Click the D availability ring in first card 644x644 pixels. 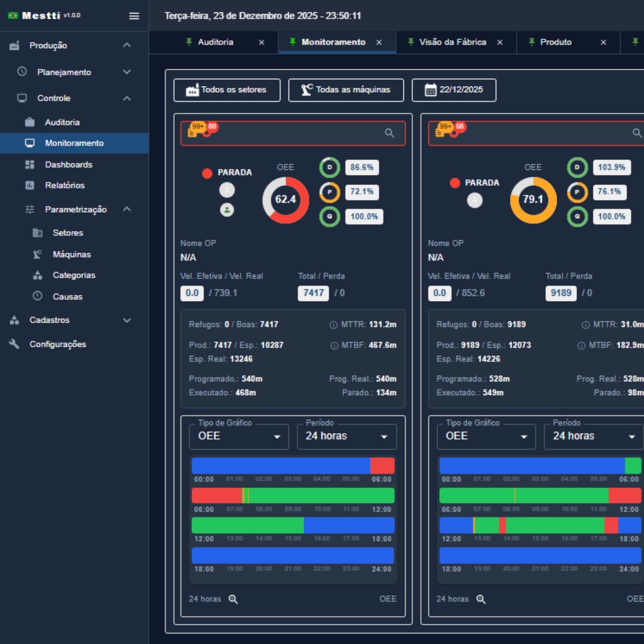click(329, 167)
